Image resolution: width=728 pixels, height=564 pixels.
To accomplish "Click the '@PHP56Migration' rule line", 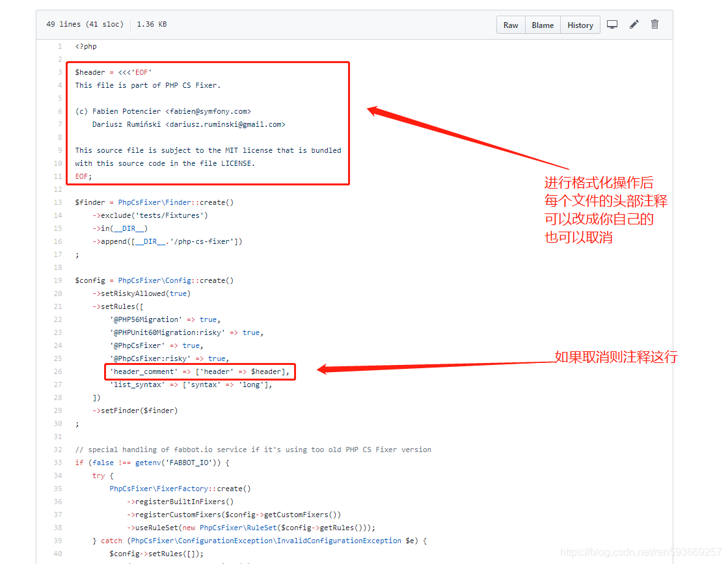I will [x=165, y=319].
